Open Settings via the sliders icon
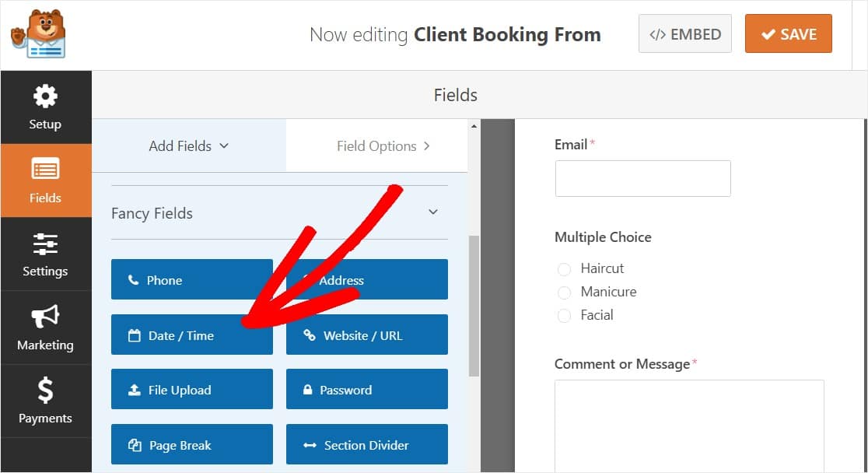 [45, 244]
